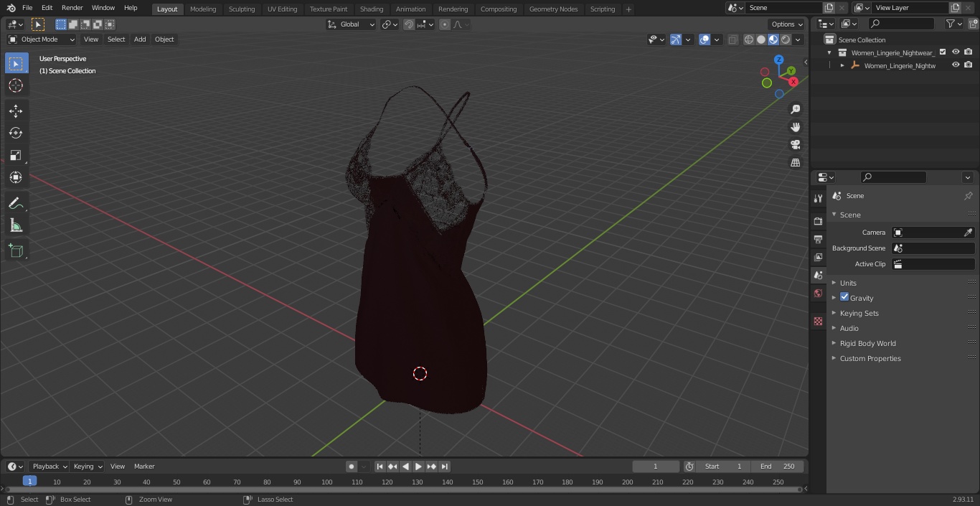Activate the Move tool

click(16, 111)
